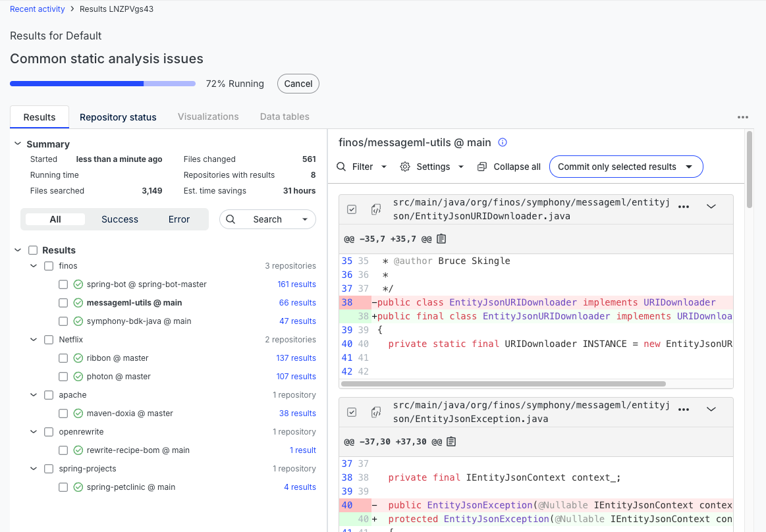
Task: Click the vertical scrollbar of the diff panel
Action: (x=750, y=169)
